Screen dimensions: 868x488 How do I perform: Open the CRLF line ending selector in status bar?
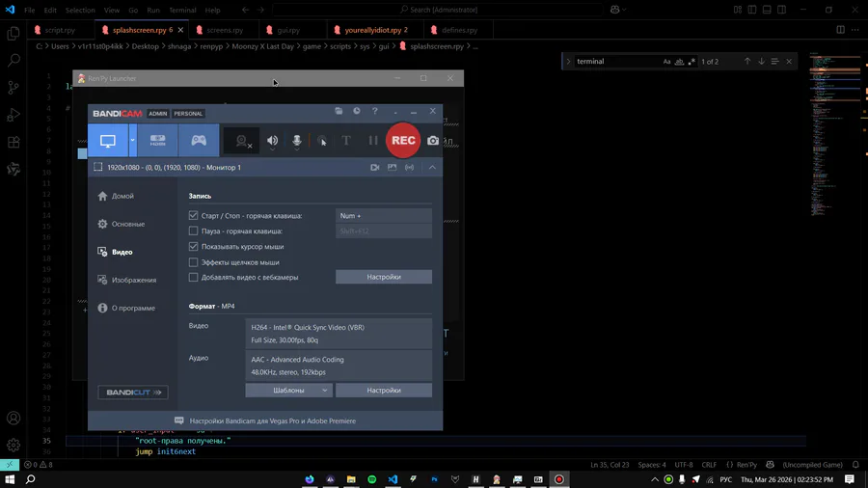point(709,465)
